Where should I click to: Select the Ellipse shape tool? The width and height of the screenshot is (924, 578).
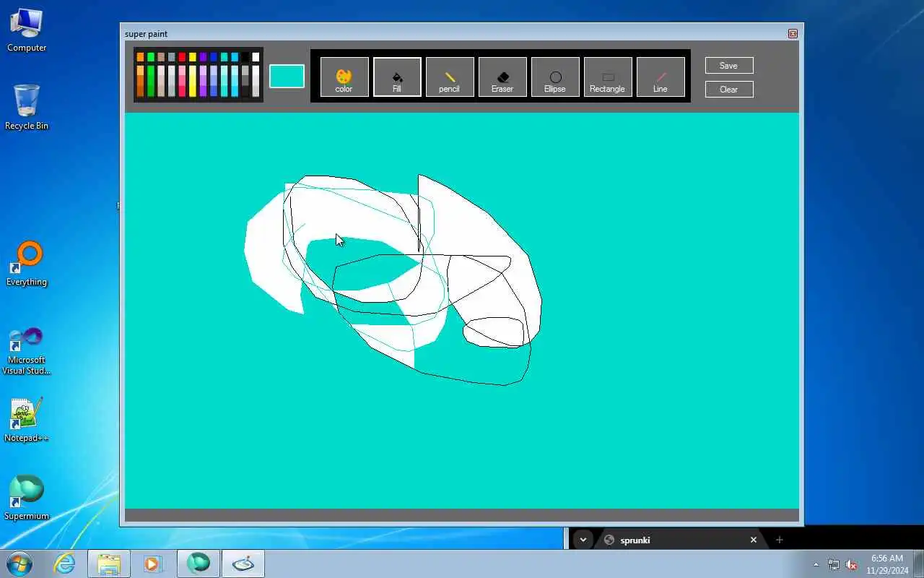(555, 77)
